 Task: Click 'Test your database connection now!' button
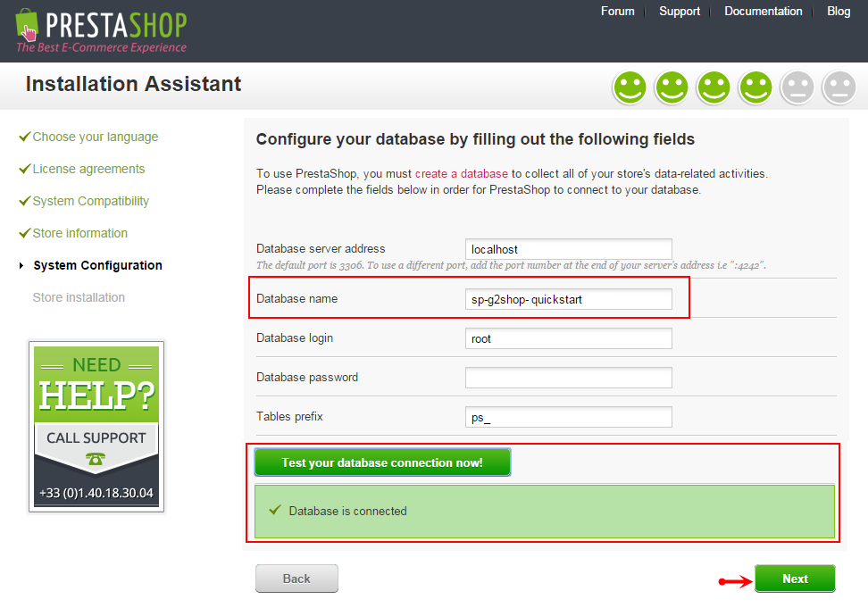point(382,462)
